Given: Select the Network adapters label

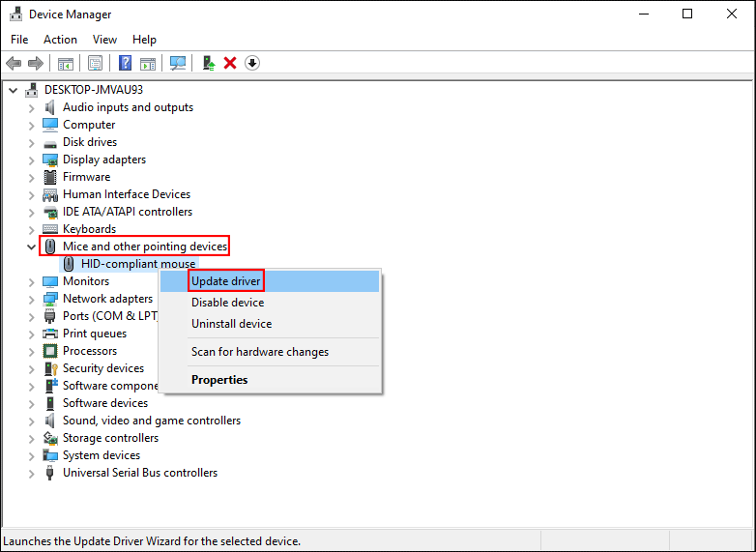Looking at the screenshot, I should coord(107,299).
